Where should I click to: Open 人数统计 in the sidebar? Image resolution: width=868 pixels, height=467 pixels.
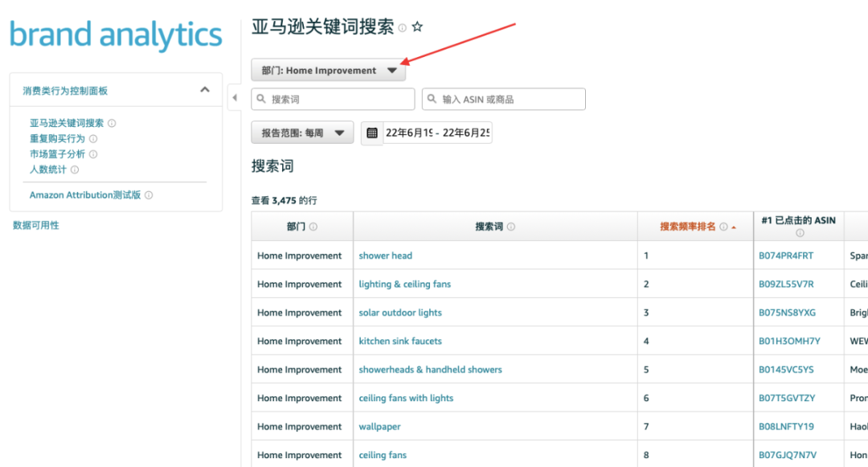(x=47, y=170)
